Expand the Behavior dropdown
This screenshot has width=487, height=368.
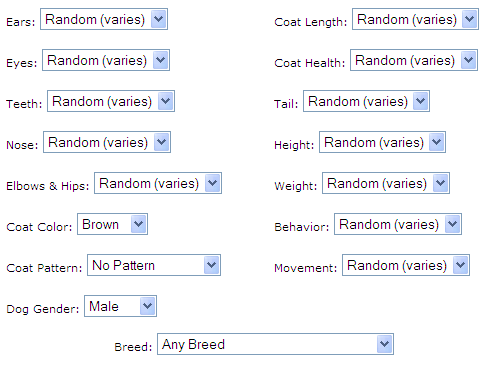click(398, 224)
